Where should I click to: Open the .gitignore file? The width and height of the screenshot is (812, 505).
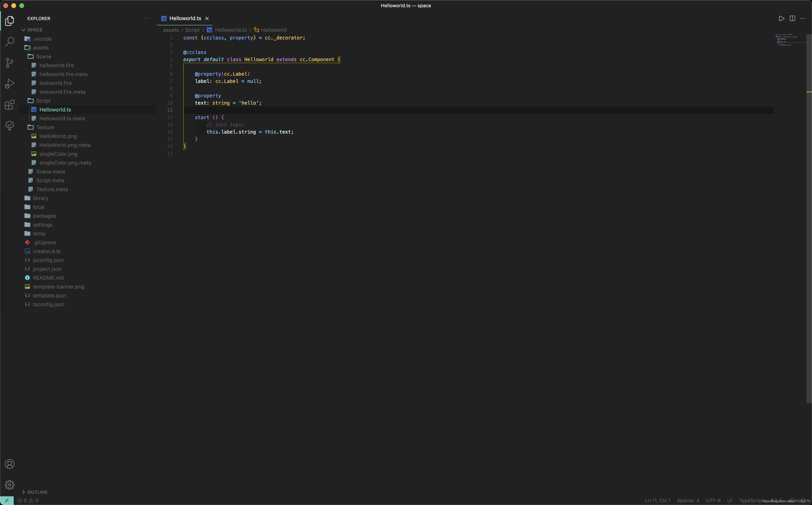pyautogui.click(x=44, y=242)
